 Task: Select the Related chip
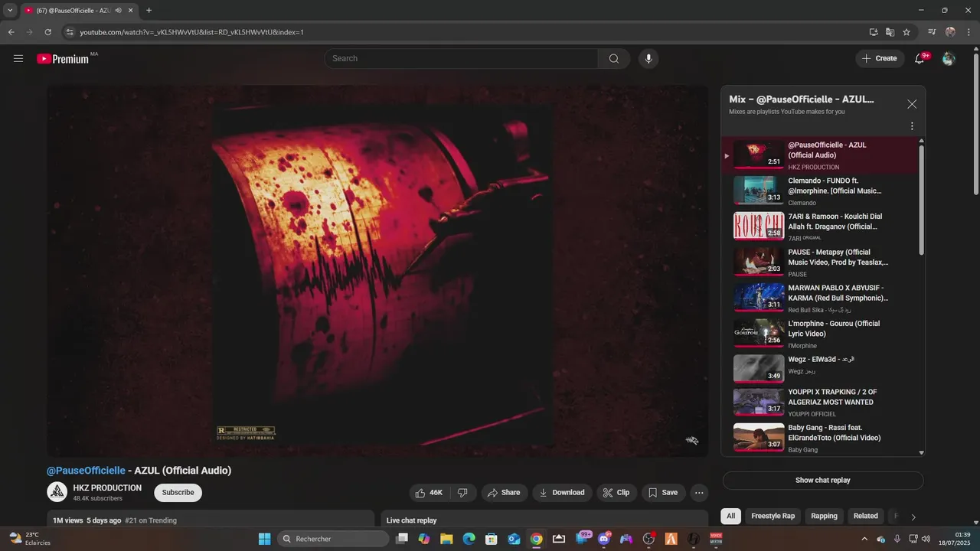pyautogui.click(x=866, y=516)
